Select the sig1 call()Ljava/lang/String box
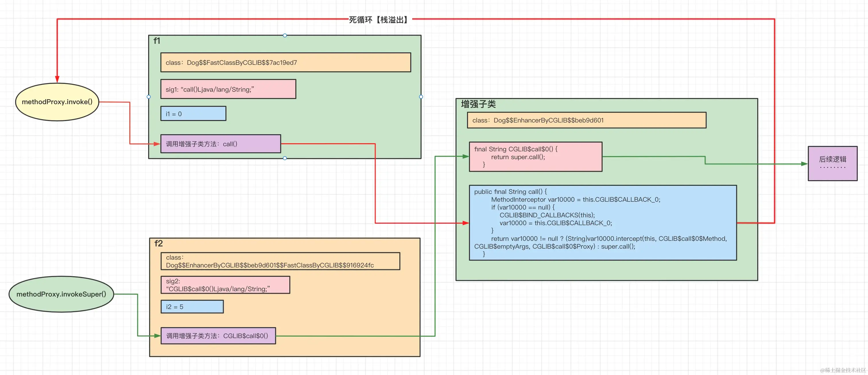868x375 pixels. (228, 89)
